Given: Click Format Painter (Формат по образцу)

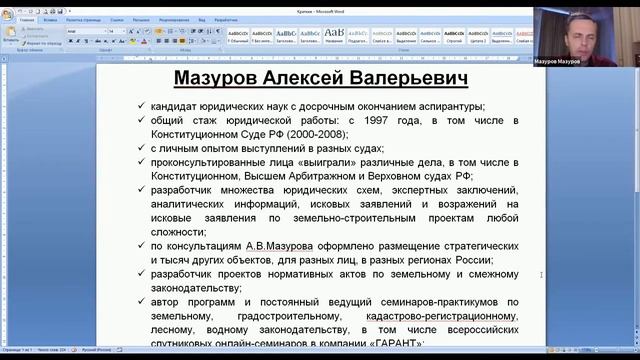Looking at the screenshot, I should [42, 43].
